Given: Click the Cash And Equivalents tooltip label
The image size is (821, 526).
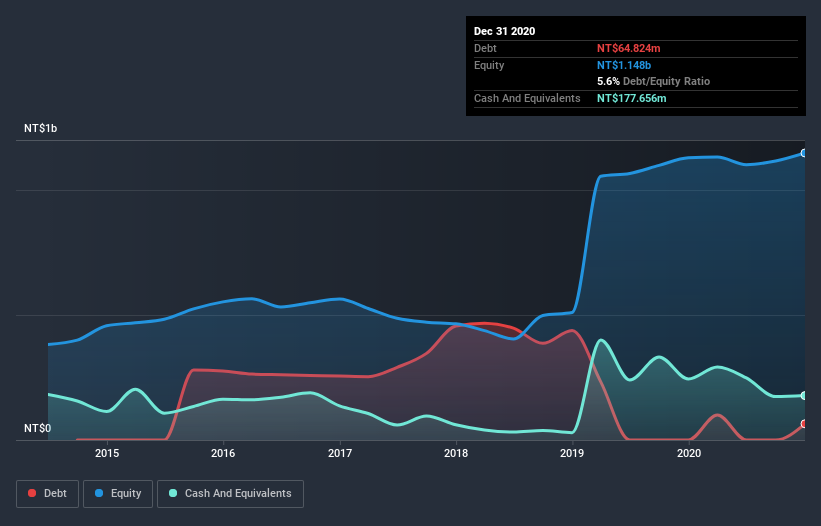Looking at the screenshot, I should click(527, 98).
